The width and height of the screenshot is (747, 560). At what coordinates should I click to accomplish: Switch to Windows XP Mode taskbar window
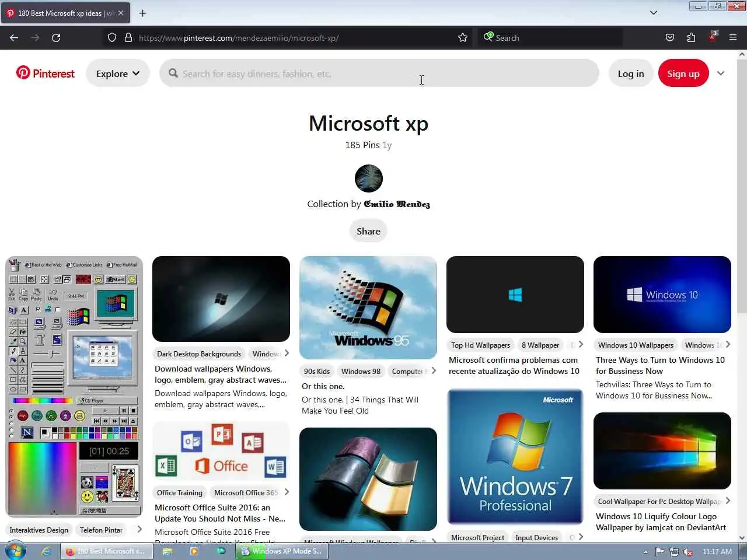pos(281,551)
